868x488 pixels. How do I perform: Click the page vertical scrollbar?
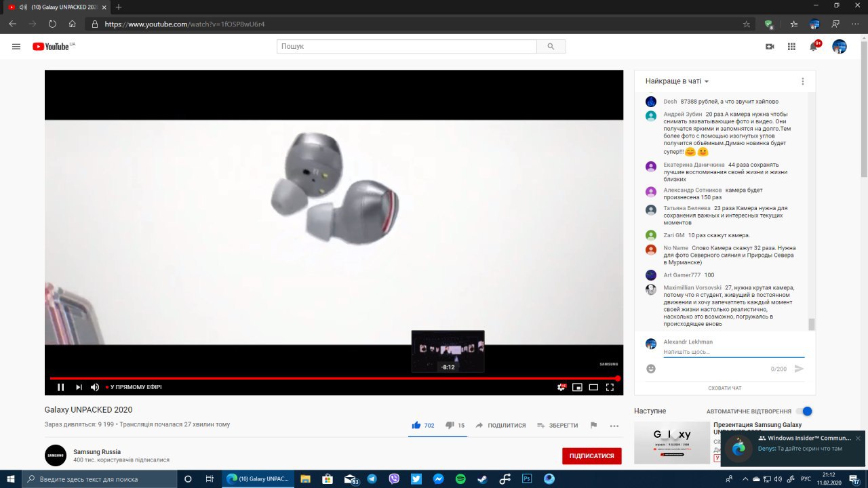click(x=863, y=108)
